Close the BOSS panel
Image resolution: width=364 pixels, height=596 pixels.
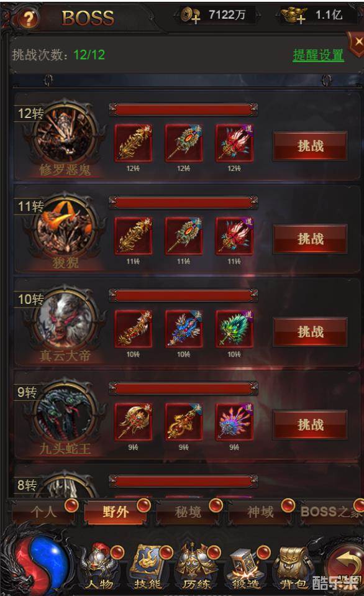click(358, 42)
